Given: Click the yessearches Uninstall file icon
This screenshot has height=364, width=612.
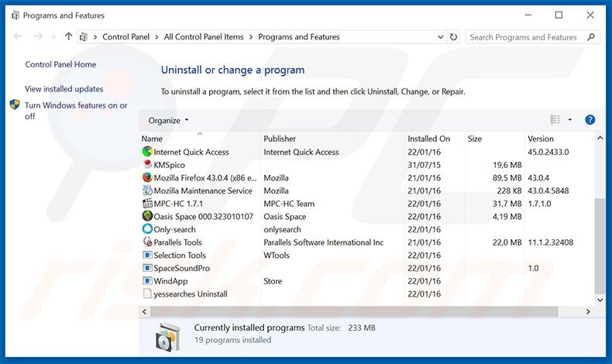Looking at the screenshot, I should (x=147, y=294).
